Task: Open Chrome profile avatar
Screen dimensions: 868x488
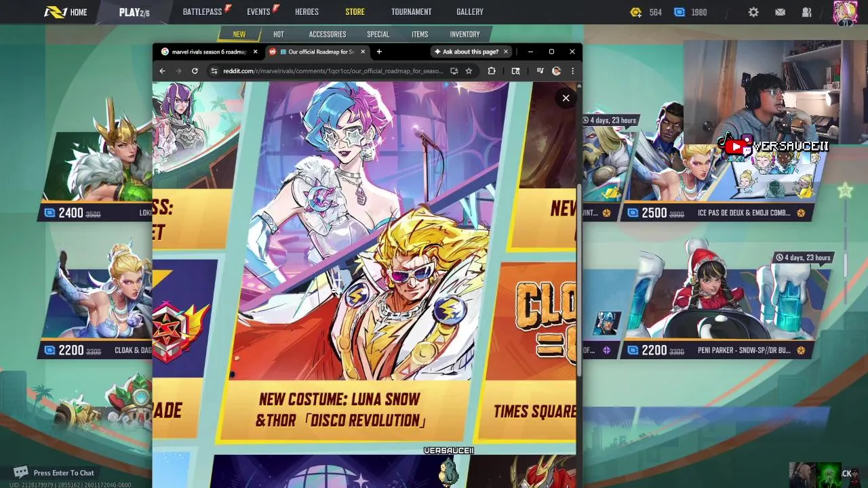Action: 556,70
